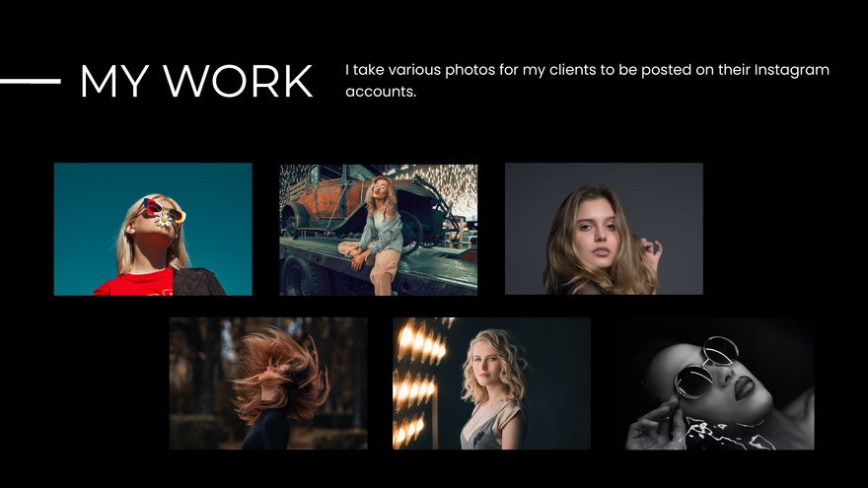Select the hair flip photo in the forest
The image size is (868, 488).
pos(267,383)
